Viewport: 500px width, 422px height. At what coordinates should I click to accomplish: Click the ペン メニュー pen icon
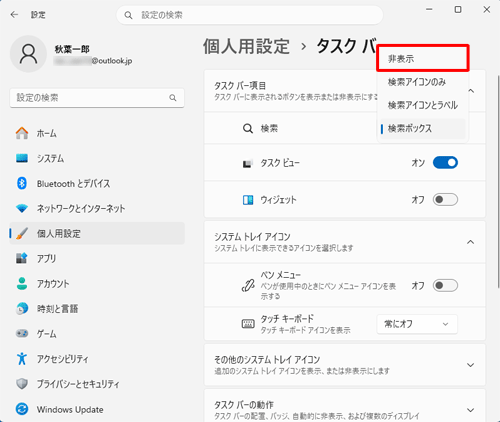pos(248,286)
